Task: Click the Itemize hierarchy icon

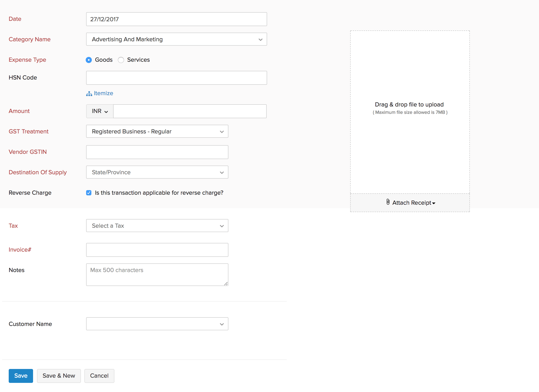Action: click(x=89, y=93)
